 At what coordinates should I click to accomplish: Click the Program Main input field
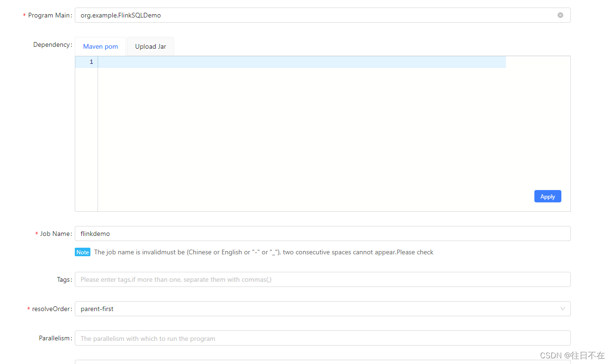(322, 15)
